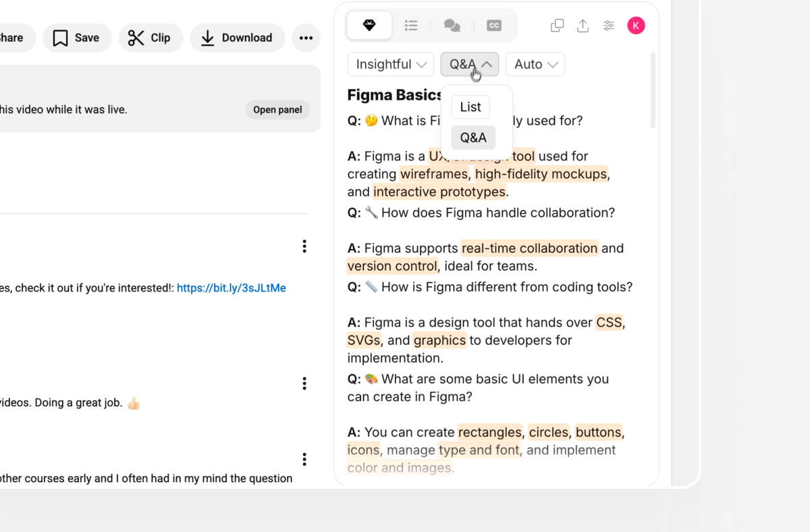Viewport: 810px width, 532px height.
Task: Click the highlighted 'wireframes' term
Action: pos(434,174)
